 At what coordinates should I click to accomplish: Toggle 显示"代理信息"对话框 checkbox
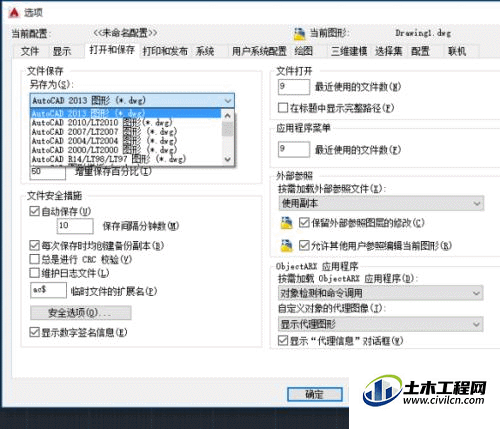pos(283,340)
